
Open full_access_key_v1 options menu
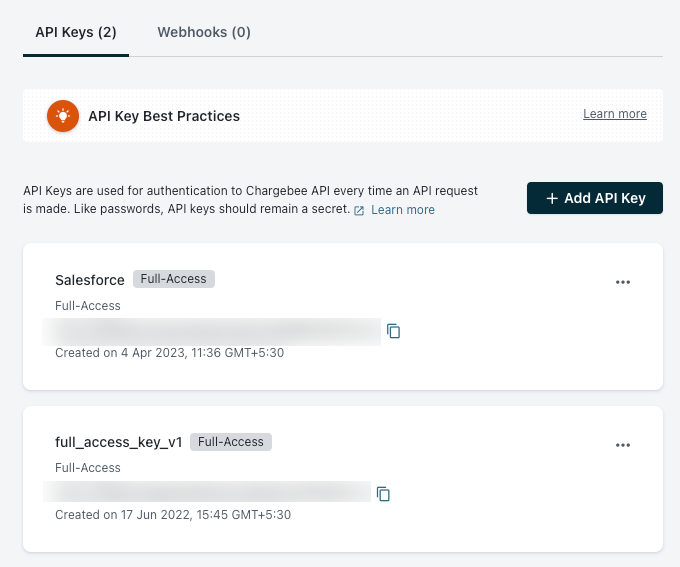pyautogui.click(x=623, y=444)
